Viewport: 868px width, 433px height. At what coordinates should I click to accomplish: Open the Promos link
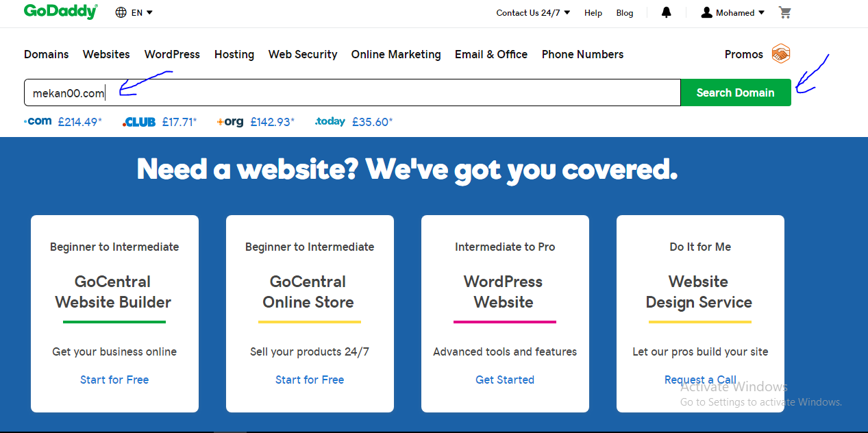click(744, 54)
